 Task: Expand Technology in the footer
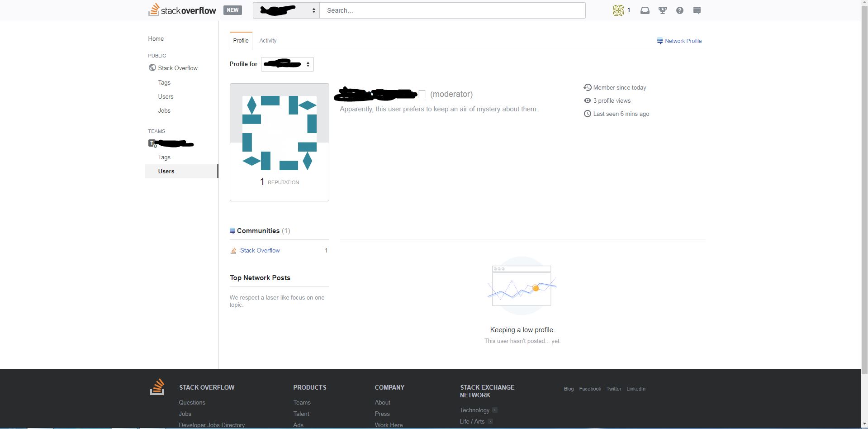point(494,410)
